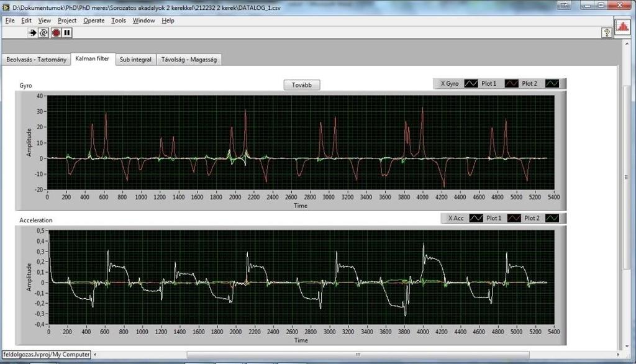Open the View menu

44,20
